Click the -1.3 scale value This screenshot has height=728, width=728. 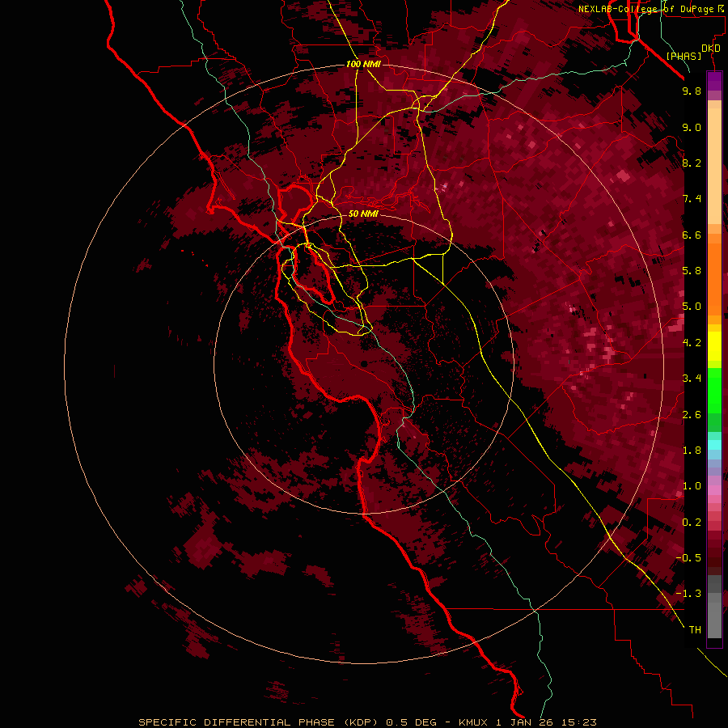click(688, 594)
